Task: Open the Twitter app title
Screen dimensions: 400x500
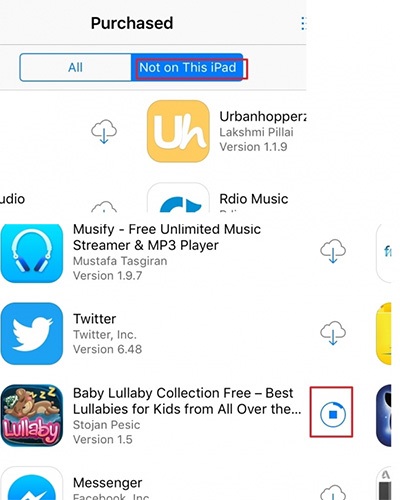Action: point(95,319)
